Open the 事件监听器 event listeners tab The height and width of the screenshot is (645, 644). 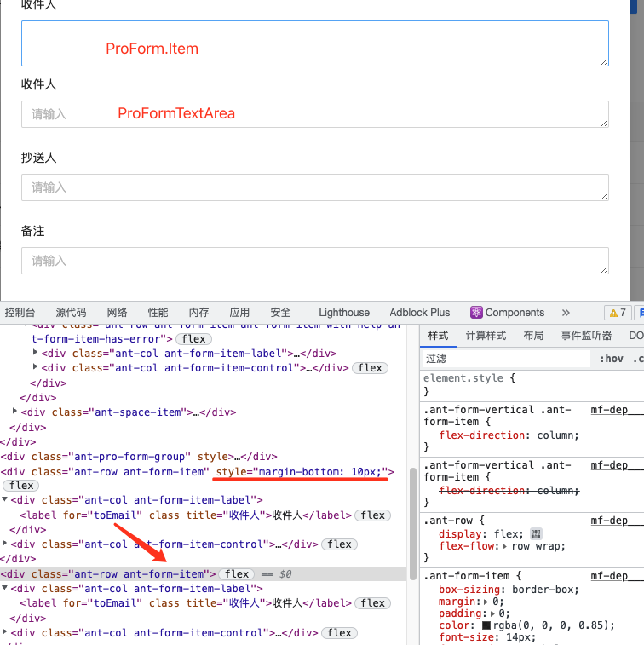tap(586, 336)
